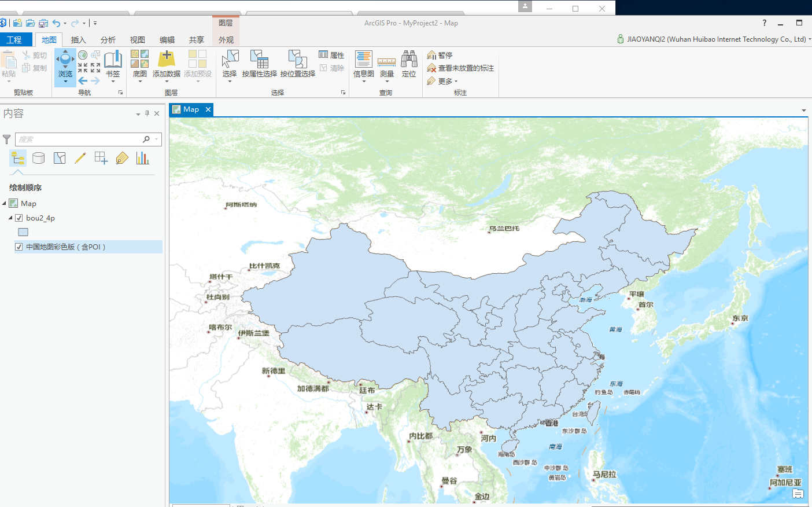Switch to list by data source view
Screen dimensions: 812x507
[39, 158]
